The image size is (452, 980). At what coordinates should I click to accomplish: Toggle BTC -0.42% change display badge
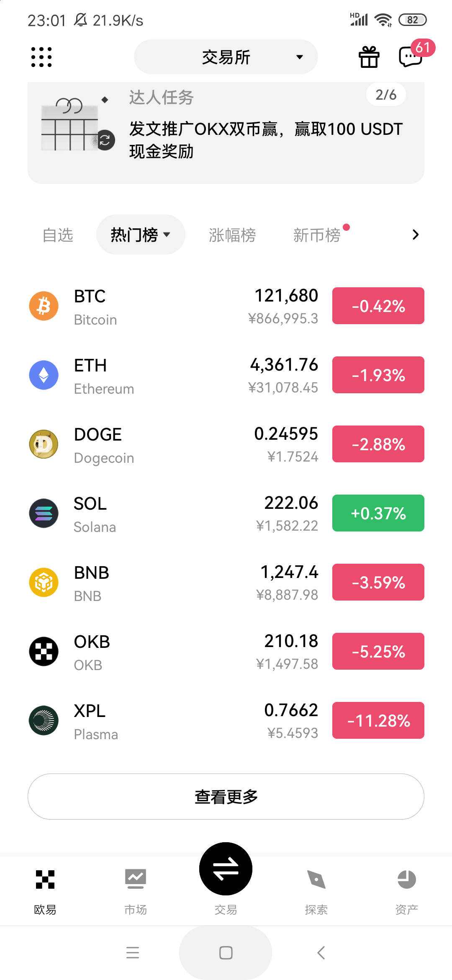[378, 306]
